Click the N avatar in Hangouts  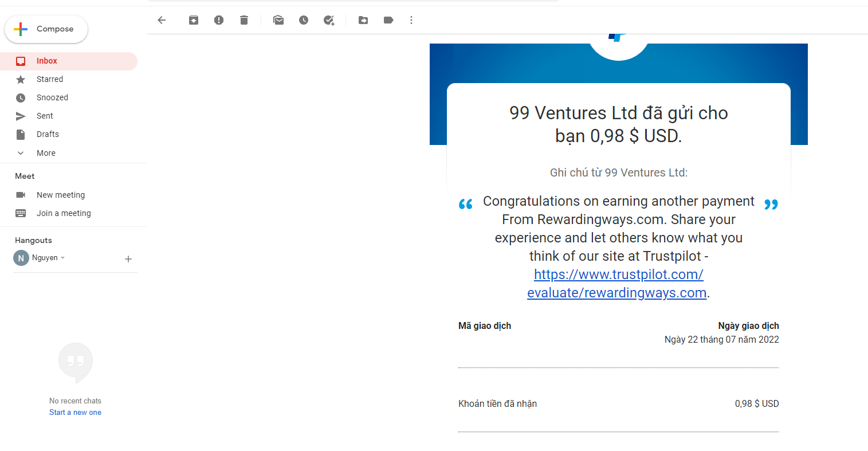point(21,258)
